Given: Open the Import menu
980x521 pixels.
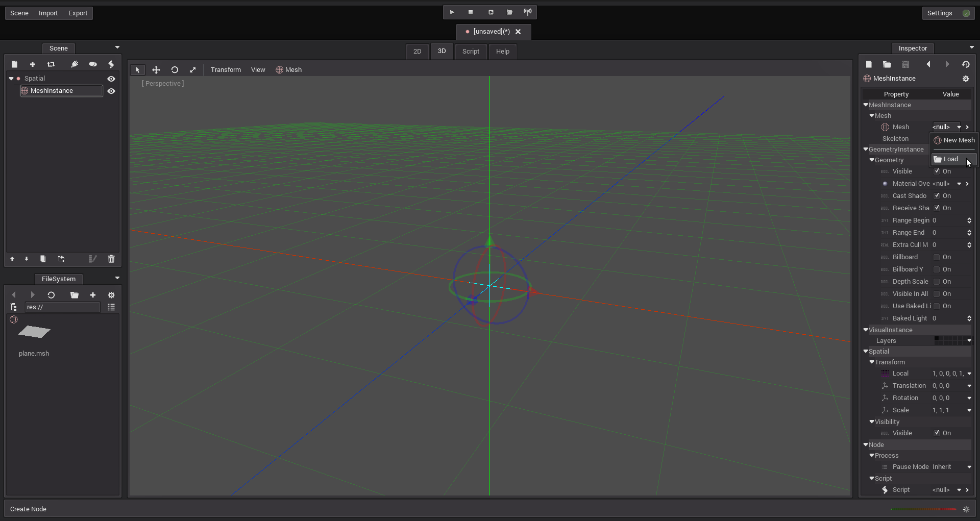Looking at the screenshot, I should [48, 13].
